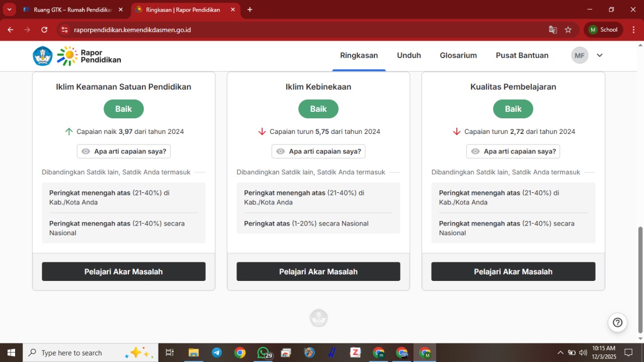The height and width of the screenshot is (362, 644).
Task: Expand the account dropdown chevron
Action: pyautogui.click(x=600, y=55)
